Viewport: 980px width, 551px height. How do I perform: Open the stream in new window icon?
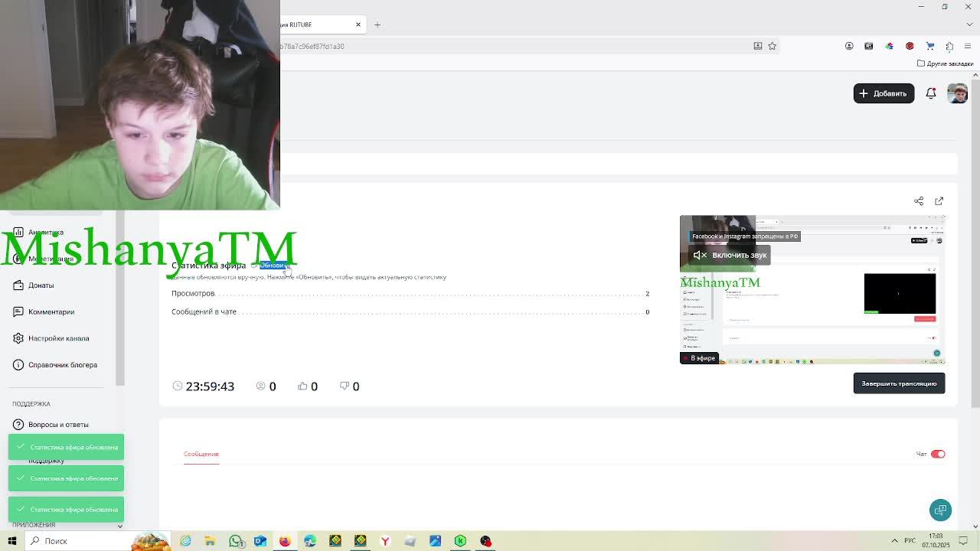coord(939,201)
